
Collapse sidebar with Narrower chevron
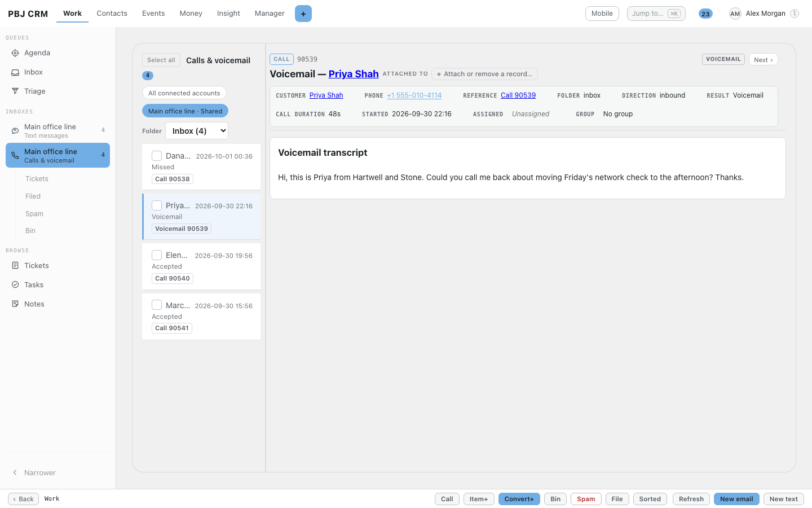pyautogui.click(x=15, y=473)
